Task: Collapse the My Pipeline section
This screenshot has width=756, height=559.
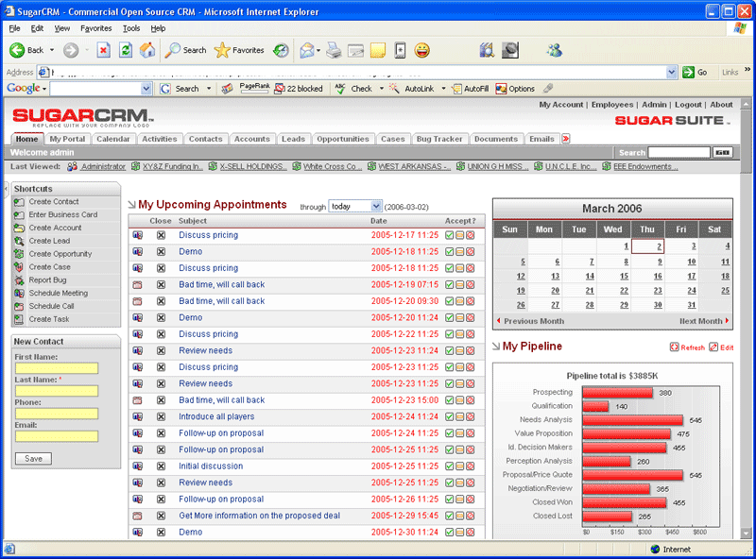Action: tap(495, 347)
